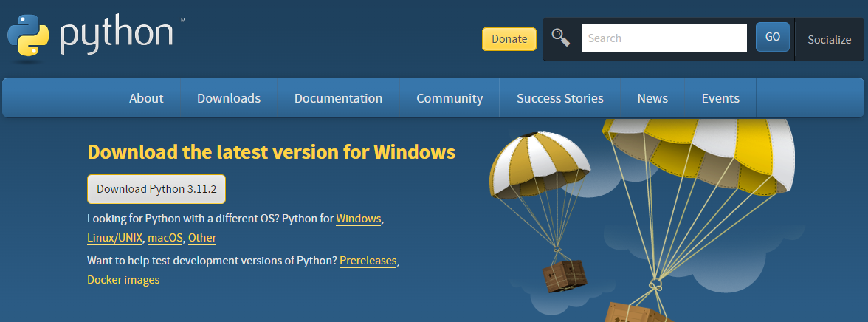Click the Donate button
This screenshot has height=322, width=868.
tap(509, 39)
